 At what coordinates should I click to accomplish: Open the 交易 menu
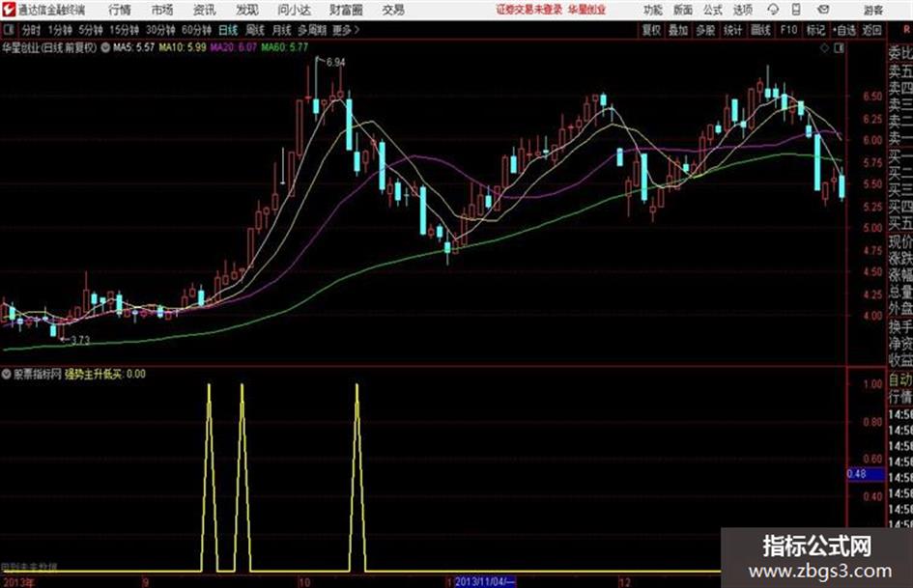(393, 10)
